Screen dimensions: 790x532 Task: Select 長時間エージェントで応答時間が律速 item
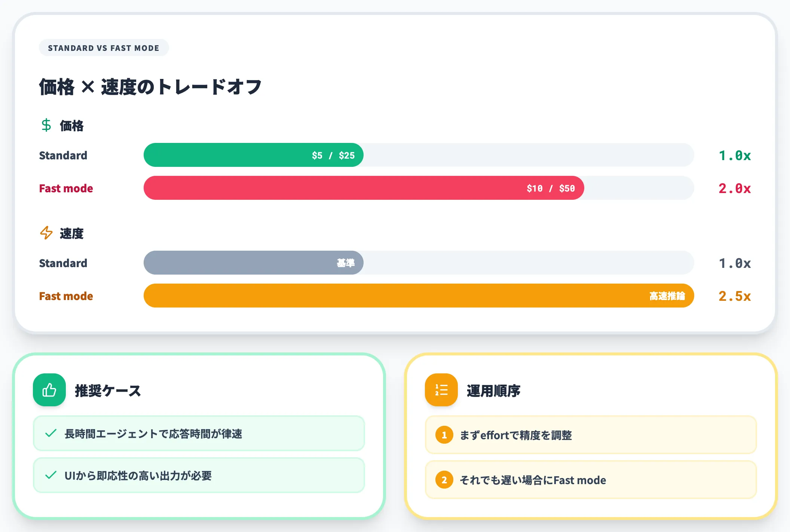click(199, 433)
